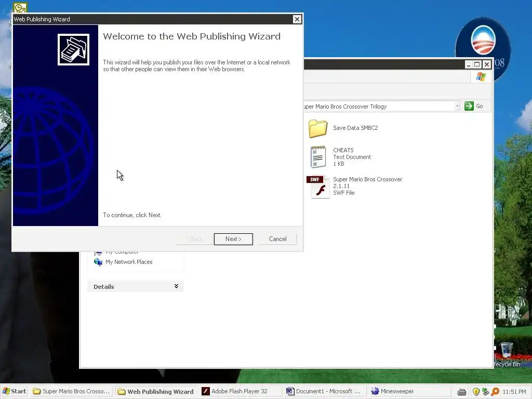This screenshot has width=532, height=399.
Task: Switch to Document1 Microsoft Word taskbar button
Action: click(324, 391)
